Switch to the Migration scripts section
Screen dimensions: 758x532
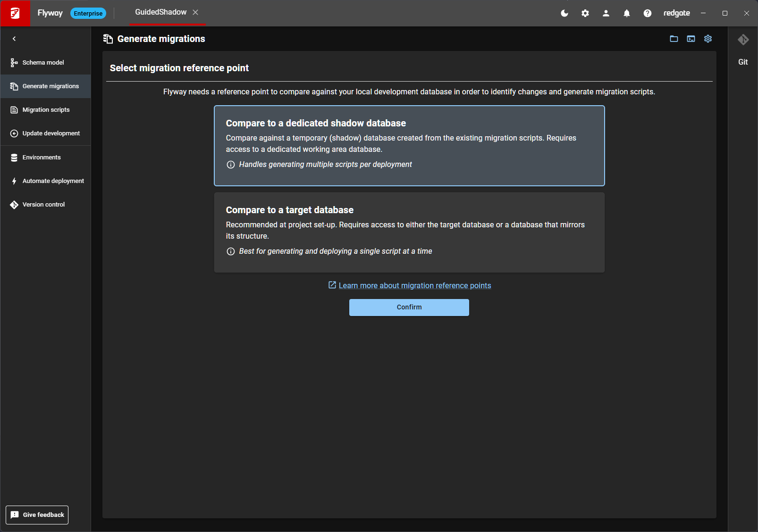click(45, 109)
